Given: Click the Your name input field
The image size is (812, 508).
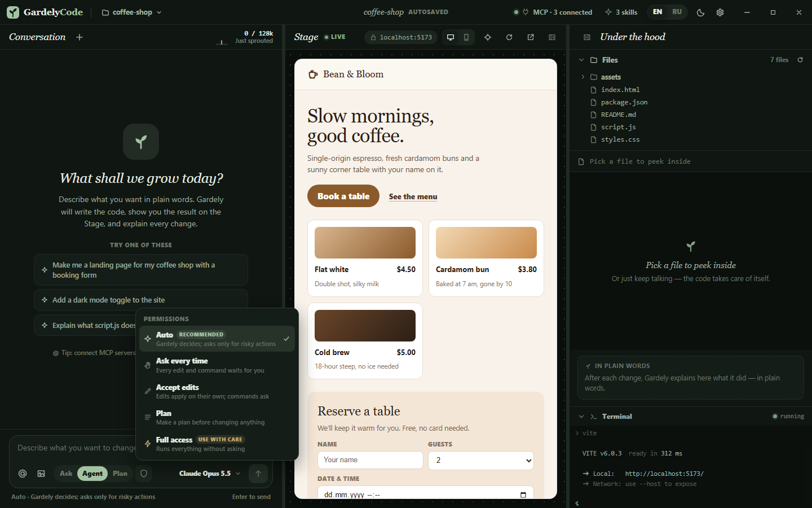Looking at the screenshot, I should pyautogui.click(x=370, y=460).
